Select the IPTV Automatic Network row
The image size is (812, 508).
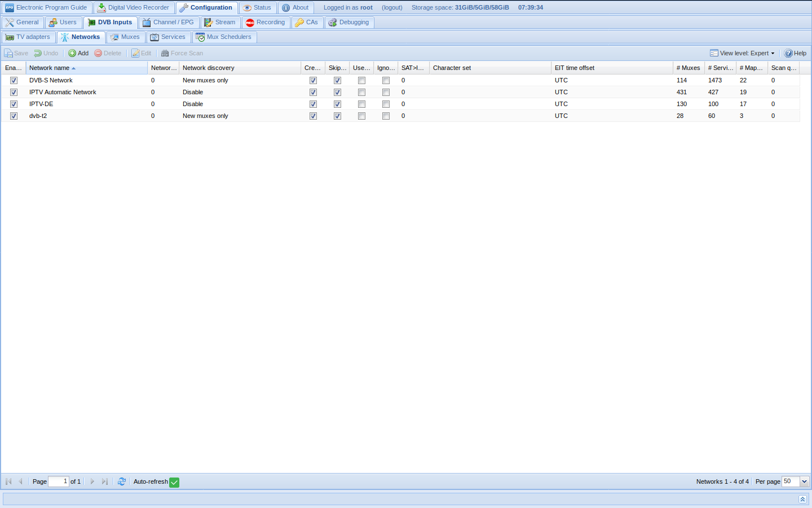(63, 92)
